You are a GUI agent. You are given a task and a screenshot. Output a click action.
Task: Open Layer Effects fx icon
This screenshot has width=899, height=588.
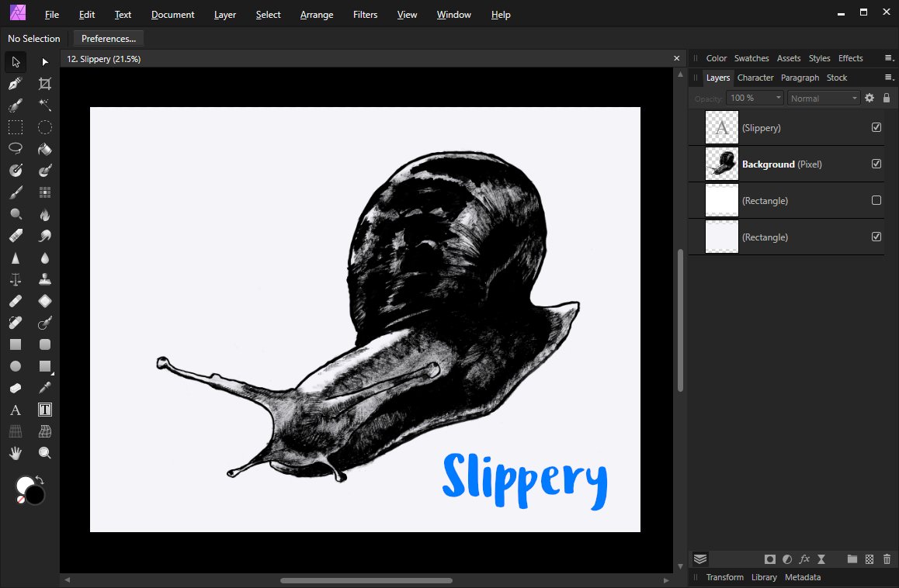[804, 559]
